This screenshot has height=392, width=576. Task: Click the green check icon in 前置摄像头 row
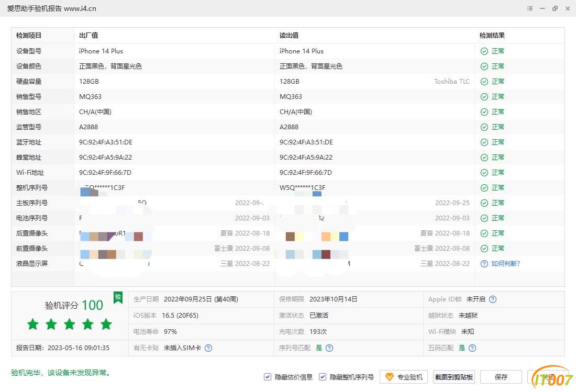pos(484,249)
